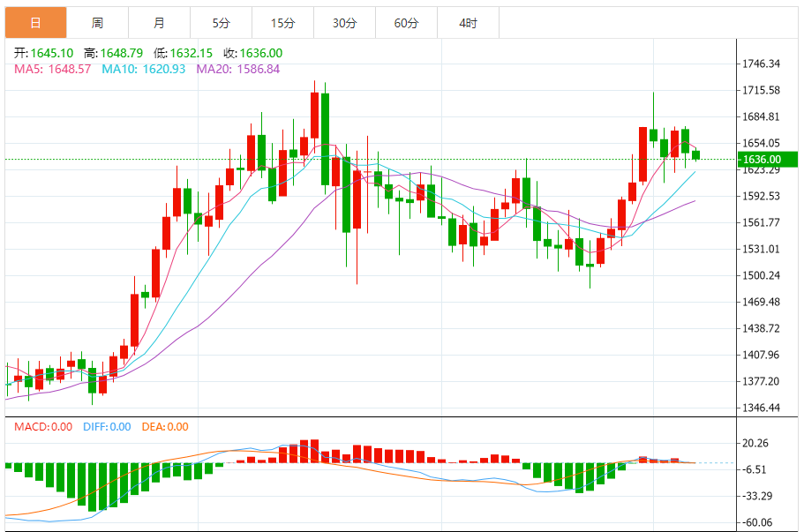
Task: Click the MA20: 1586.84 indicator label
Action: tap(238, 69)
